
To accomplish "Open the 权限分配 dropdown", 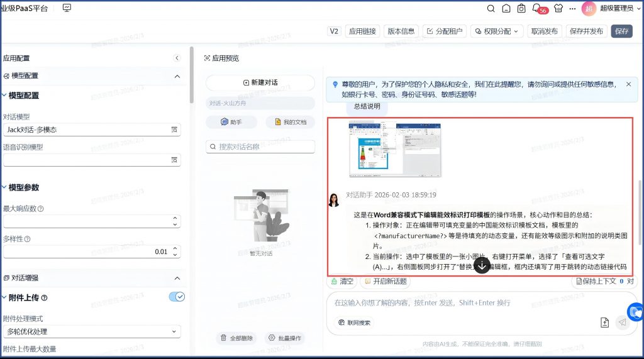I will click(x=497, y=31).
